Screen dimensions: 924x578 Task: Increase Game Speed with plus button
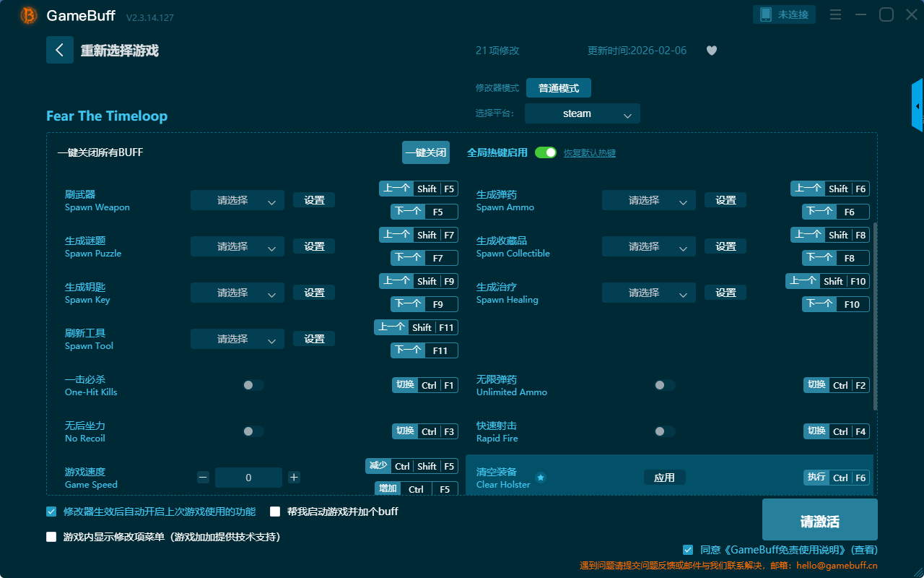click(294, 478)
